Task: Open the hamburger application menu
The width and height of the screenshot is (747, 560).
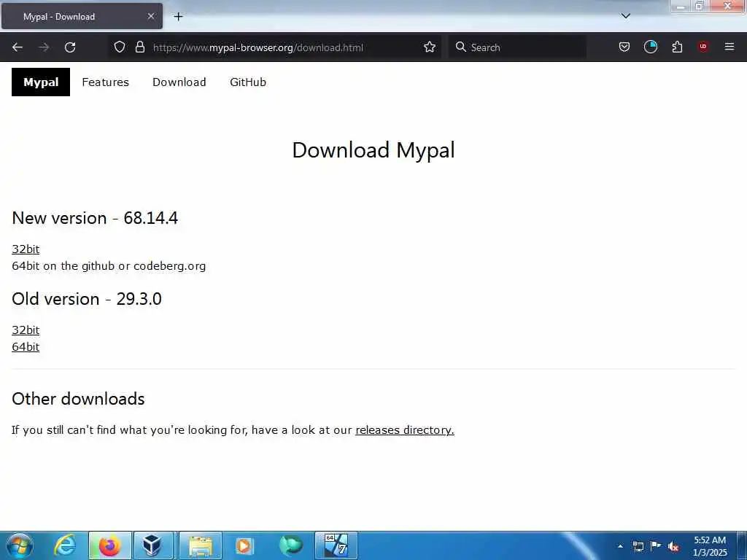Action: coord(729,47)
